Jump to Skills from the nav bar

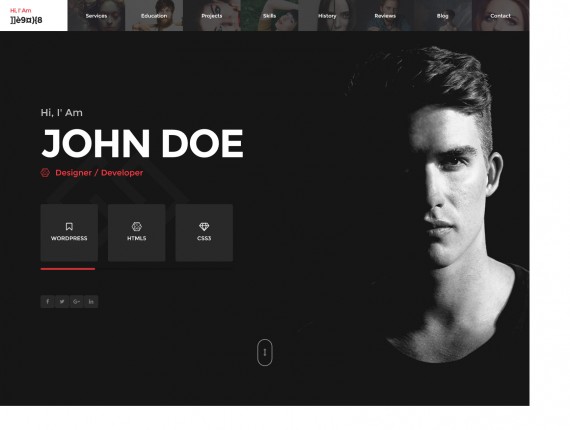(x=269, y=16)
